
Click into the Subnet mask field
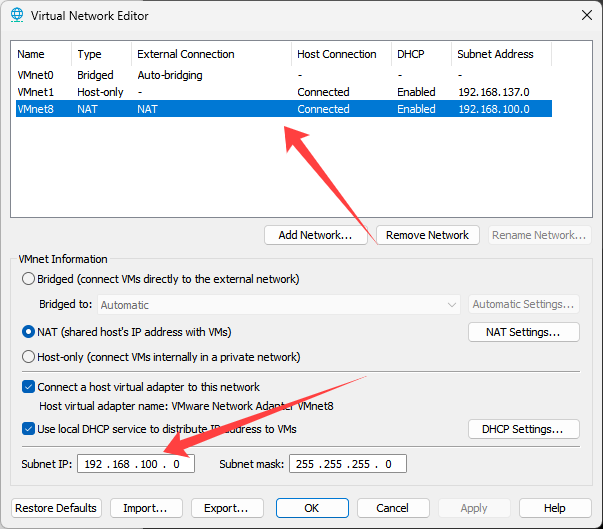coord(348,464)
